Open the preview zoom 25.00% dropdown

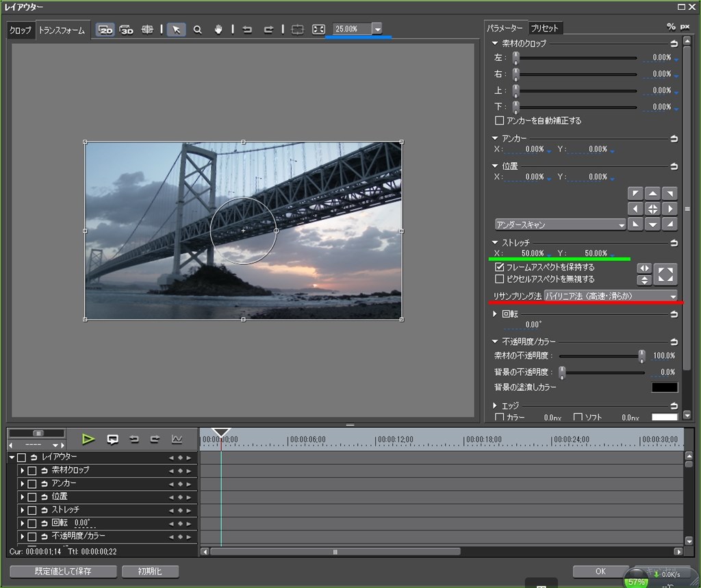point(377,29)
